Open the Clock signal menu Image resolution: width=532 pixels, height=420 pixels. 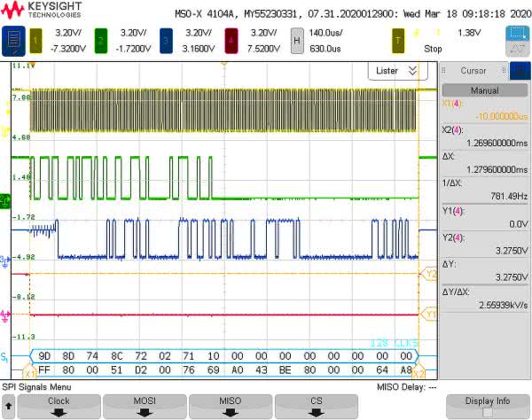(x=59, y=406)
